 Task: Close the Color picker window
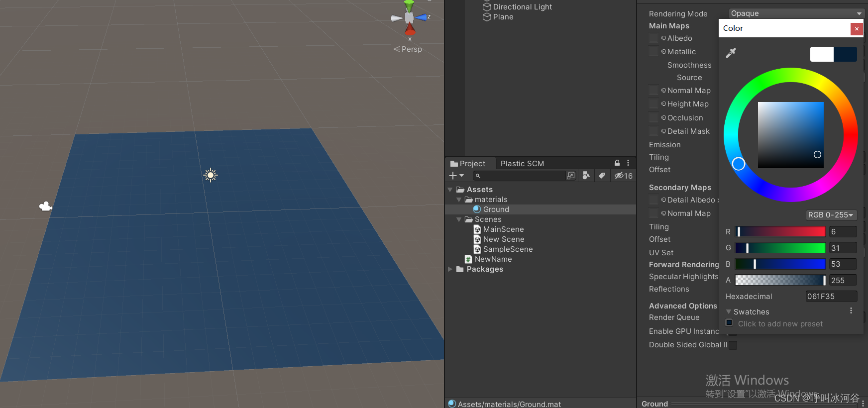[x=857, y=29]
